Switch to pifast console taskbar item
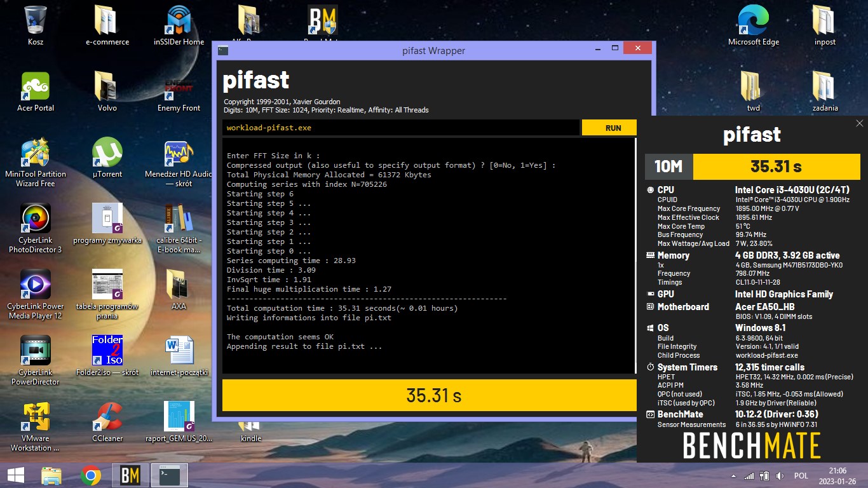Image resolution: width=868 pixels, height=488 pixels. (x=170, y=475)
